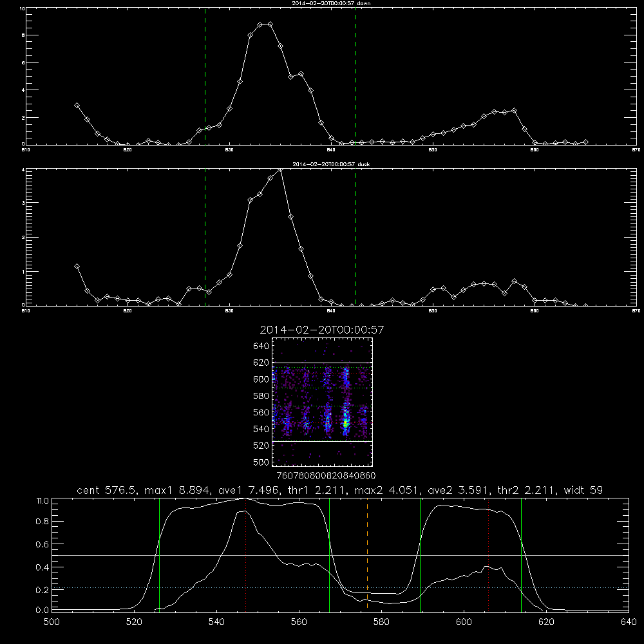Image resolution: width=644 pixels, height=644 pixels.
Task: Select the spectral image thumbnail
Action: tap(322, 402)
